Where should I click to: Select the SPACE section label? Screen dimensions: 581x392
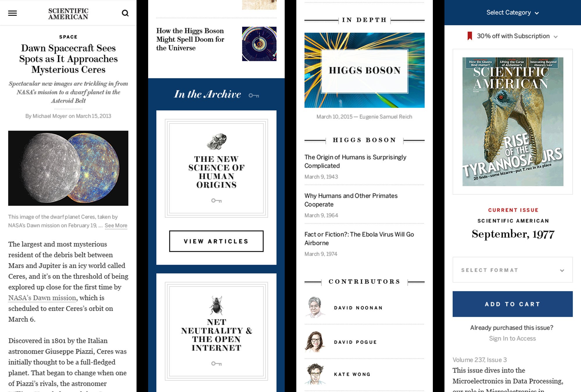(68, 37)
